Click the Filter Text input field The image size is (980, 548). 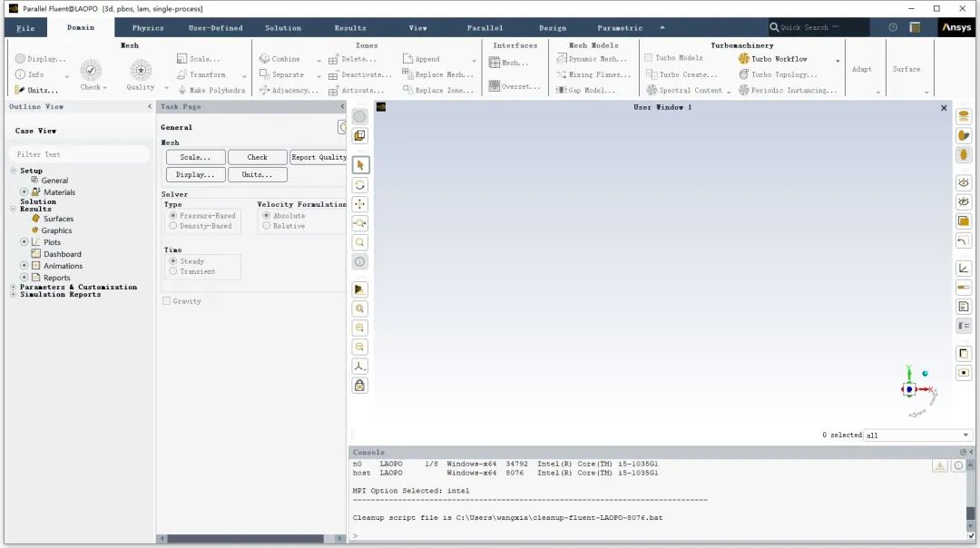tap(80, 154)
